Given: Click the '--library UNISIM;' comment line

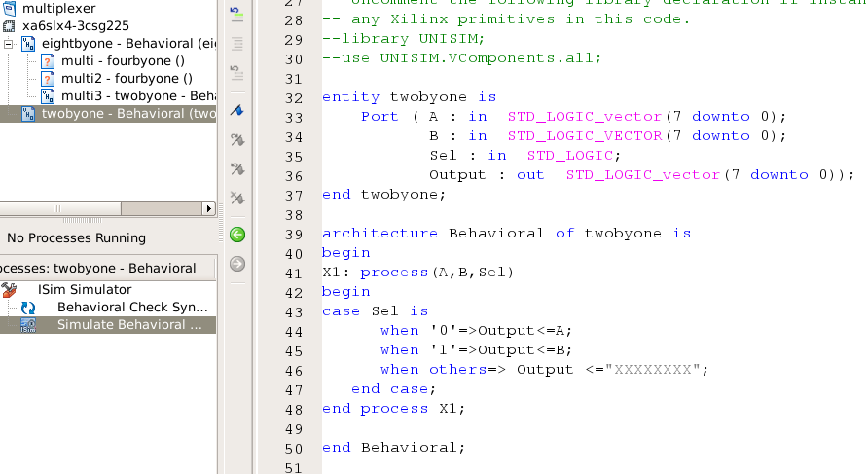Looking at the screenshot, I should pyautogui.click(x=404, y=39).
